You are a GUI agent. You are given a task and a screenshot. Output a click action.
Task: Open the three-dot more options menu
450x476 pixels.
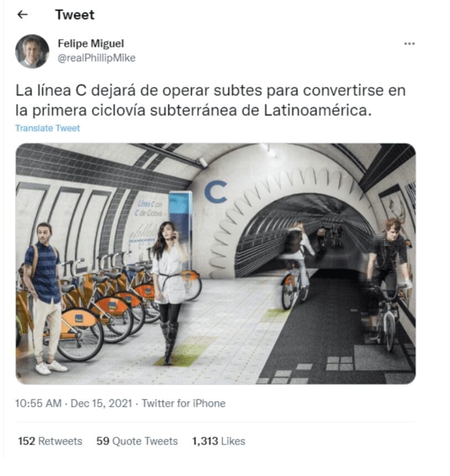tap(409, 44)
